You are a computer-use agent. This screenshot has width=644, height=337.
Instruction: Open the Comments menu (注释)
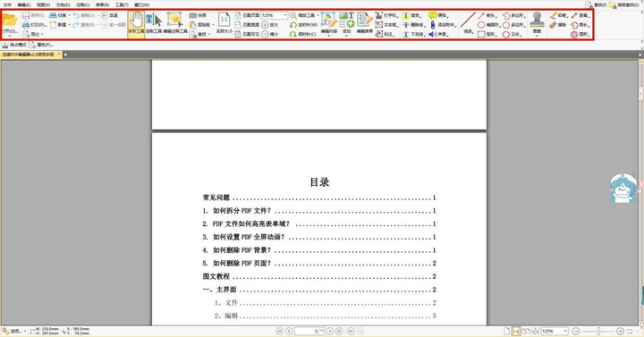click(82, 5)
